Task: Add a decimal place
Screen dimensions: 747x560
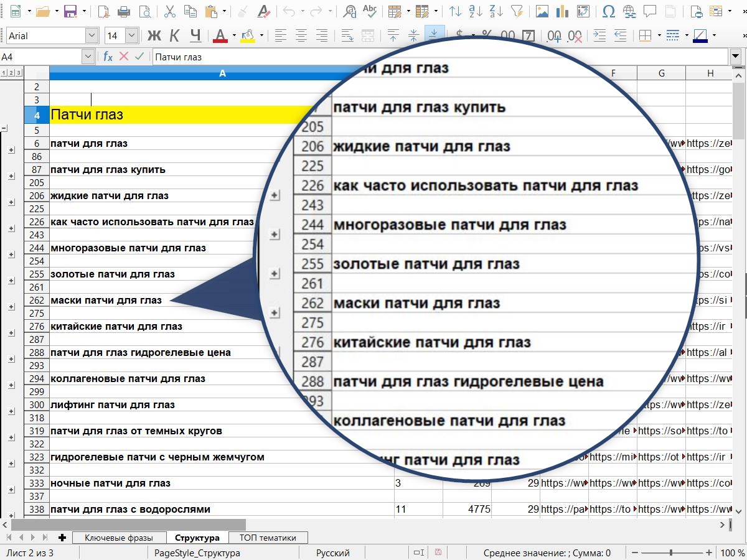Action: point(553,35)
